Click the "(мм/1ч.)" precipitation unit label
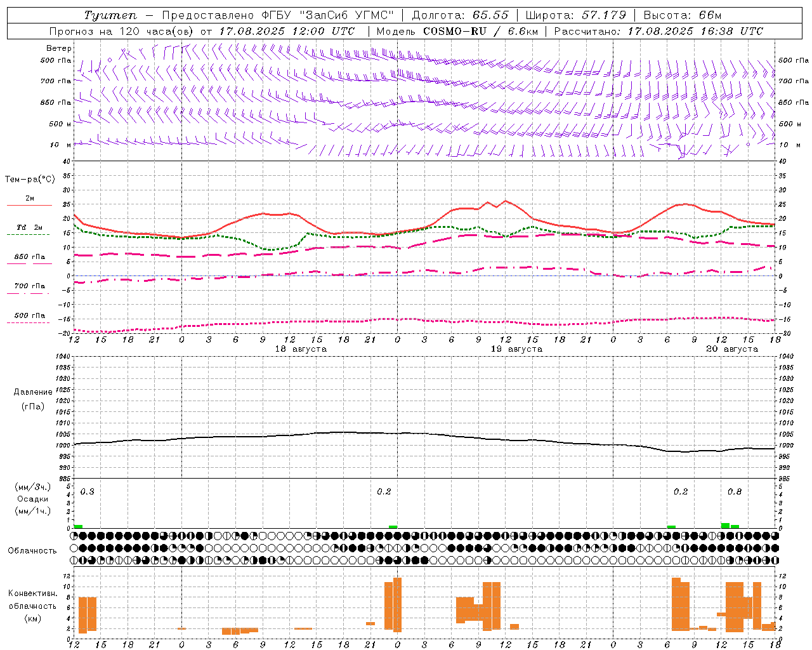This screenshot has height=650, width=812. point(33,511)
